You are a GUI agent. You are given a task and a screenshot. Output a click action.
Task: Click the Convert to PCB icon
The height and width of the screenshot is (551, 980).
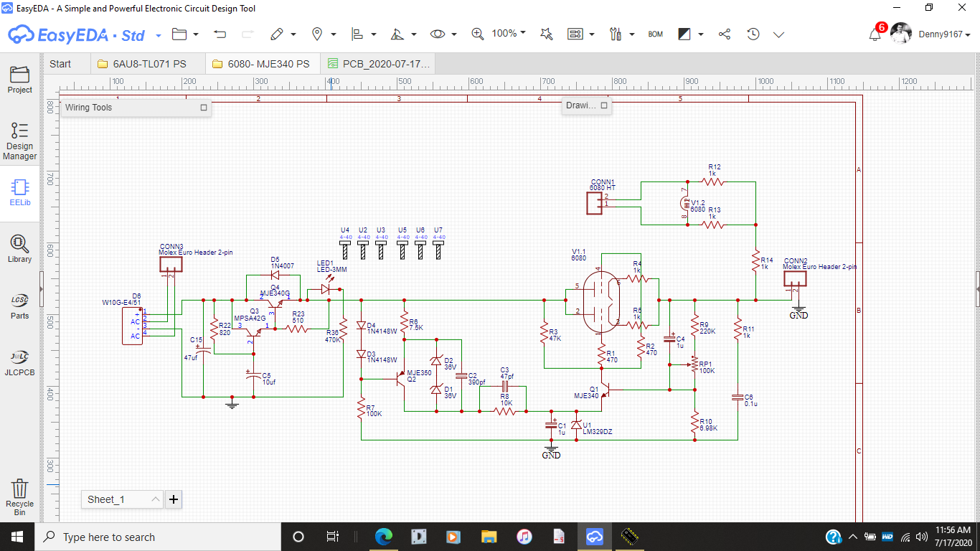pos(575,34)
